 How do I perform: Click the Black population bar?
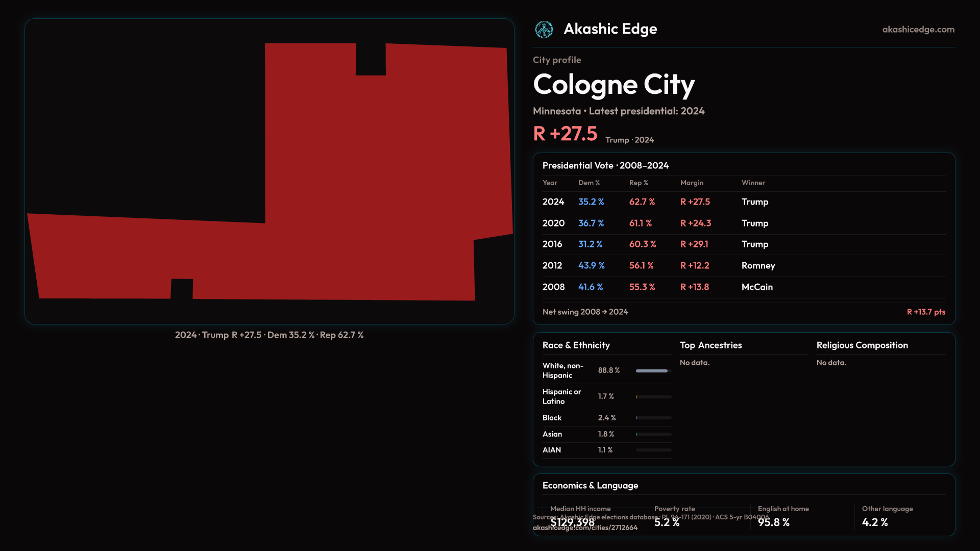653,418
